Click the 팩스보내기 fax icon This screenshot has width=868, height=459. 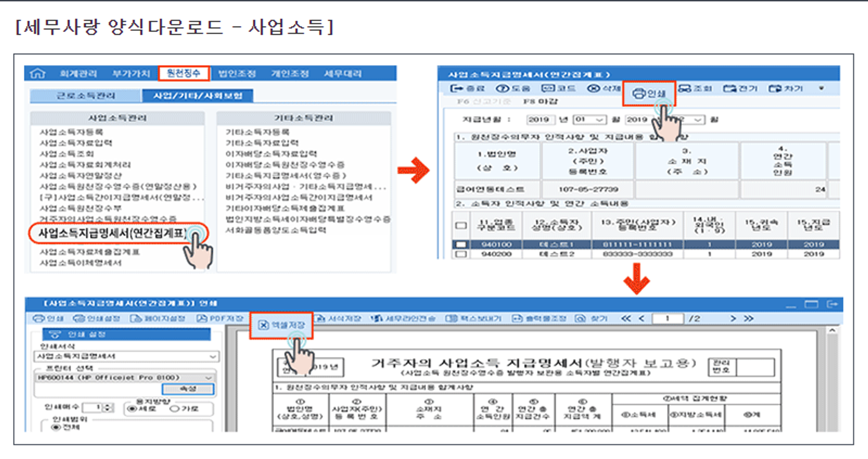click(474, 318)
